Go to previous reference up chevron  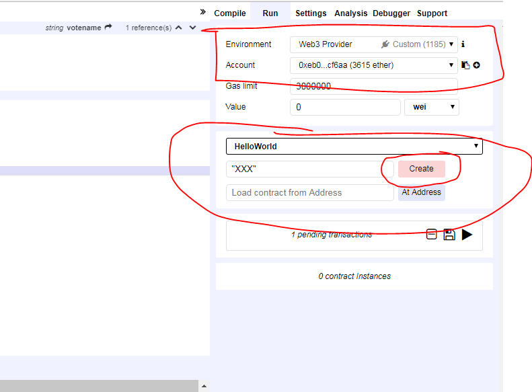click(179, 28)
